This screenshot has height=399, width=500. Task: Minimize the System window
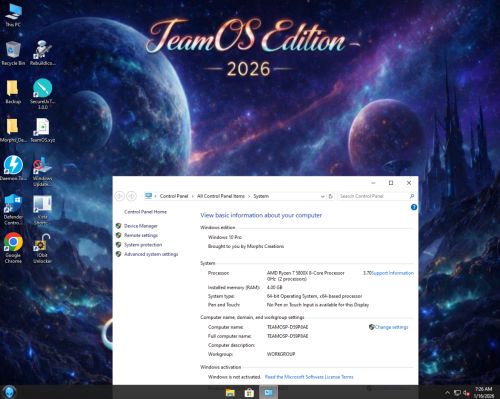[373, 183]
